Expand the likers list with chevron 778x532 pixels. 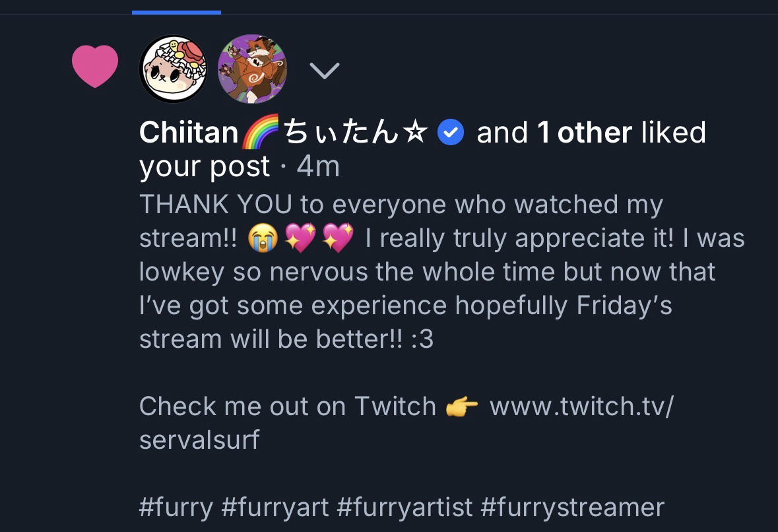[x=324, y=70]
